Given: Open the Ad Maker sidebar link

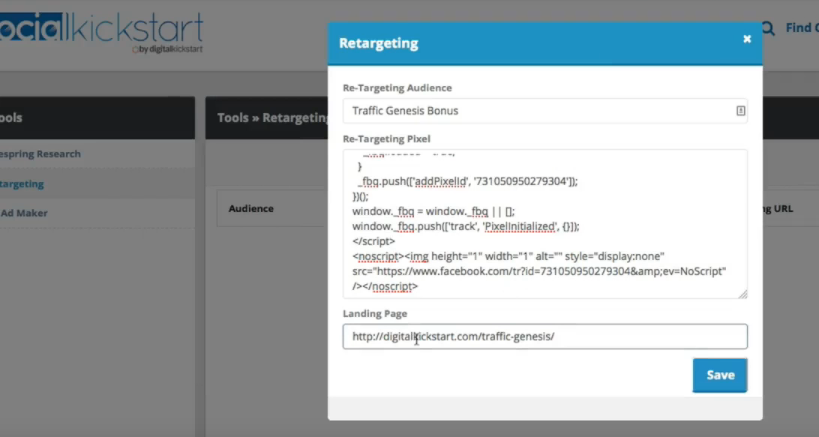Looking at the screenshot, I should pos(24,213).
